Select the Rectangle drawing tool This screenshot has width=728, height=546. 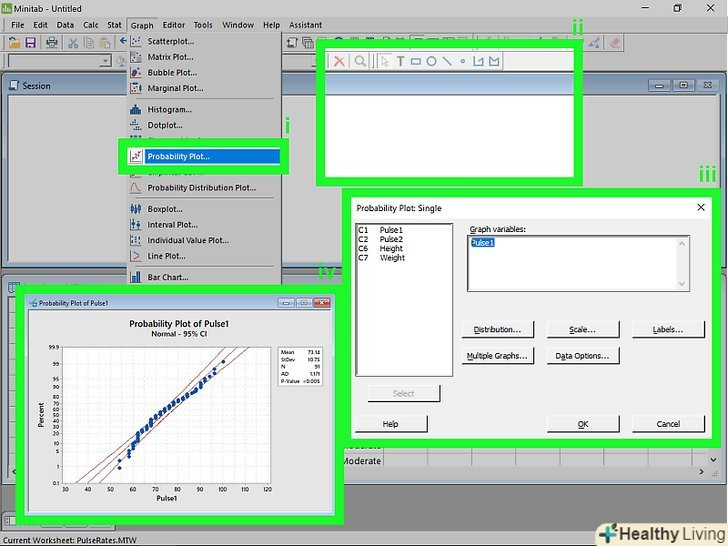pos(416,61)
